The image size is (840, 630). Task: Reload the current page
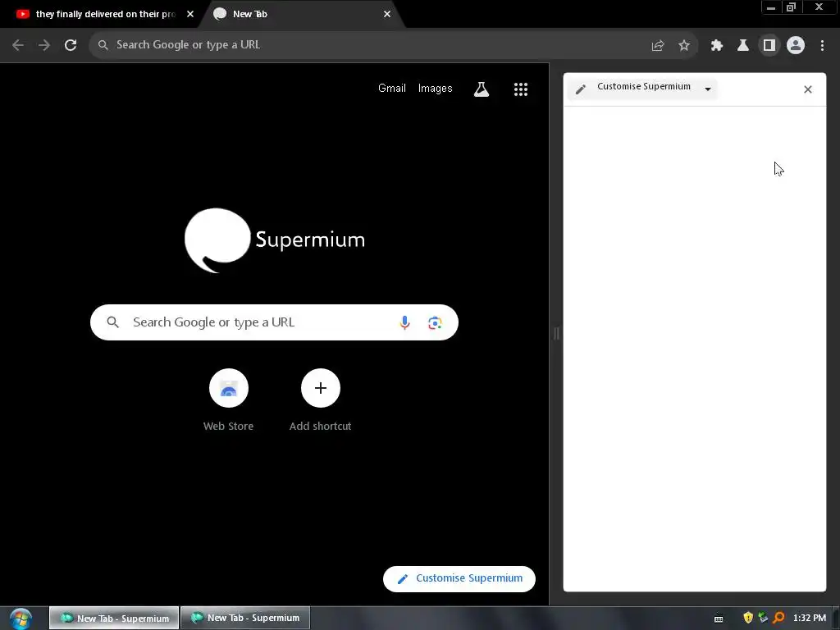[x=71, y=45]
